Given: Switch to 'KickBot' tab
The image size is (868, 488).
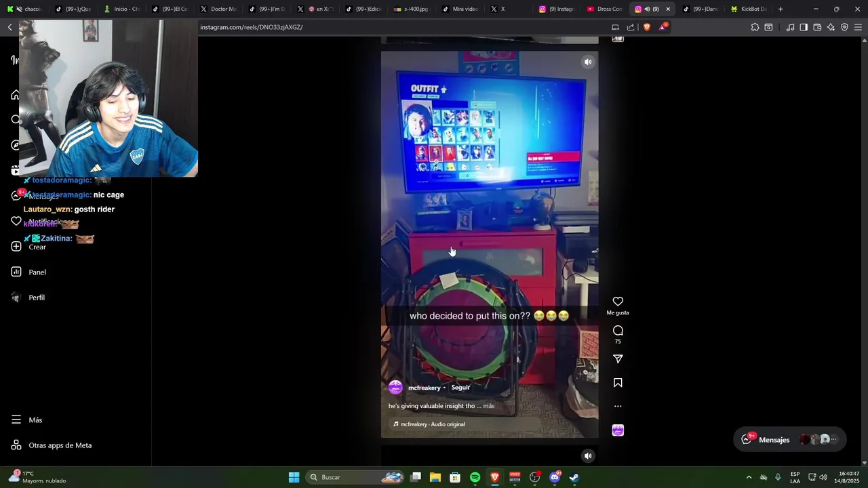Looking at the screenshot, I should (x=749, y=9).
